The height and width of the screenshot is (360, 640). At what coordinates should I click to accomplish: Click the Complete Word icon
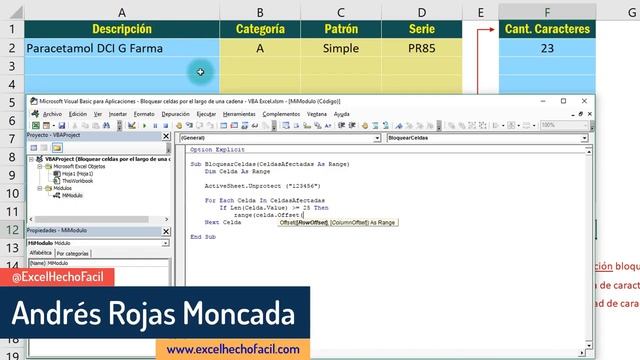coord(328,125)
